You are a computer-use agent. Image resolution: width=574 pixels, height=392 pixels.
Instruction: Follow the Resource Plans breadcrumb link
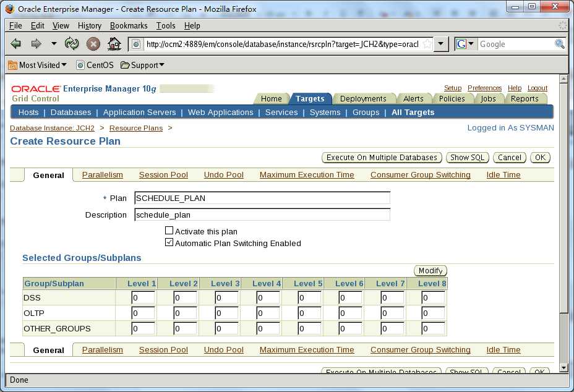(136, 128)
